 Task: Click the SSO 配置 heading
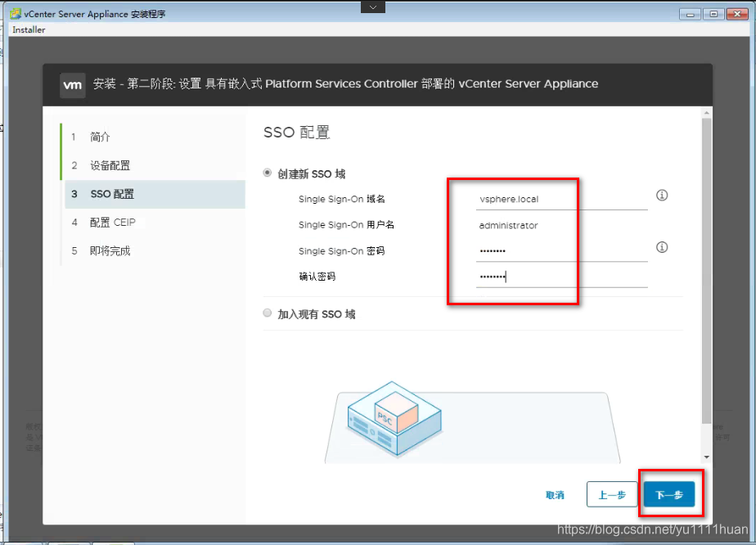click(x=296, y=132)
